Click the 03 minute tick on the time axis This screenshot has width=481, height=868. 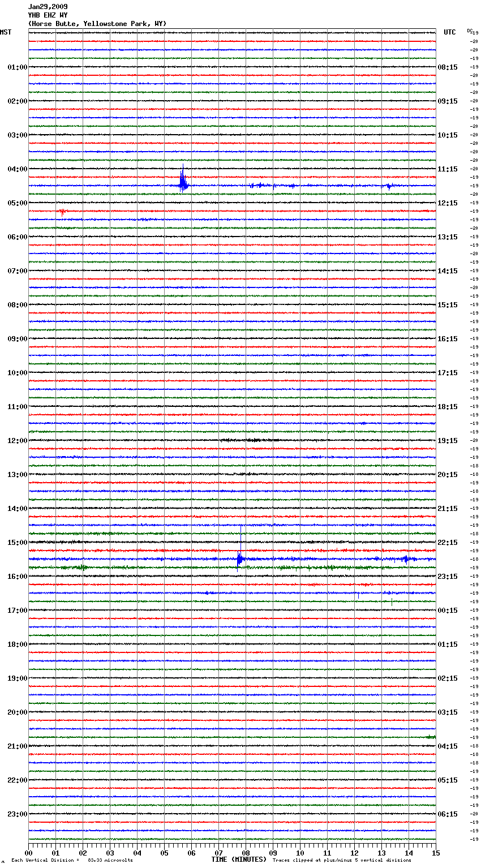pyautogui.click(x=110, y=853)
